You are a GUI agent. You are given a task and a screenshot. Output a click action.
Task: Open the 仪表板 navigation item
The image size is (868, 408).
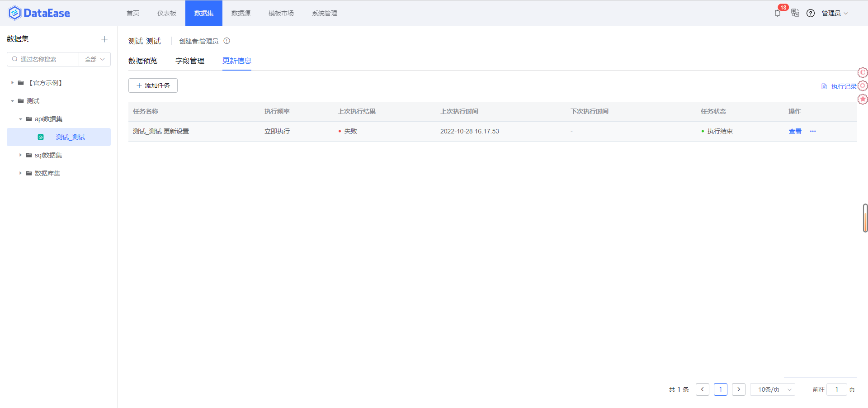tap(167, 13)
